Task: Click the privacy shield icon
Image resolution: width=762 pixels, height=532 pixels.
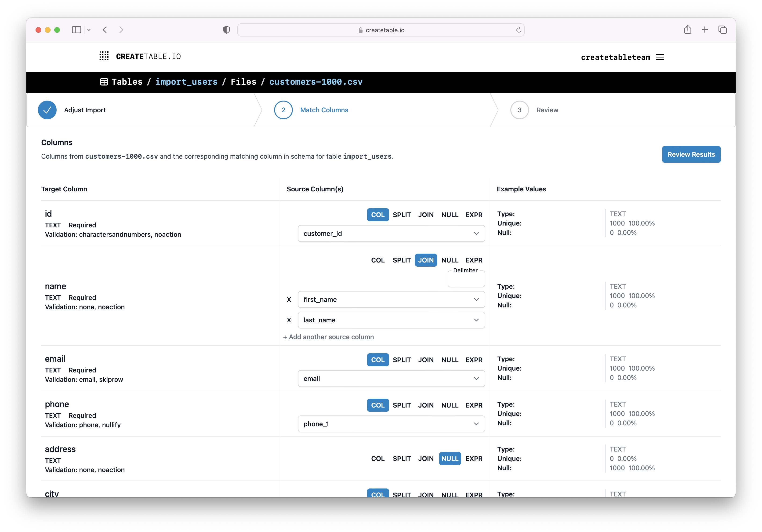Action: click(226, 30)
